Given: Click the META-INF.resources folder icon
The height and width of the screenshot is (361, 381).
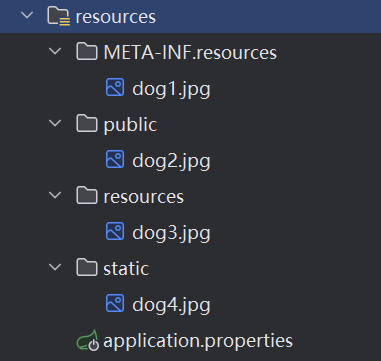Looking at the screenshot, I should click(87, 52).
